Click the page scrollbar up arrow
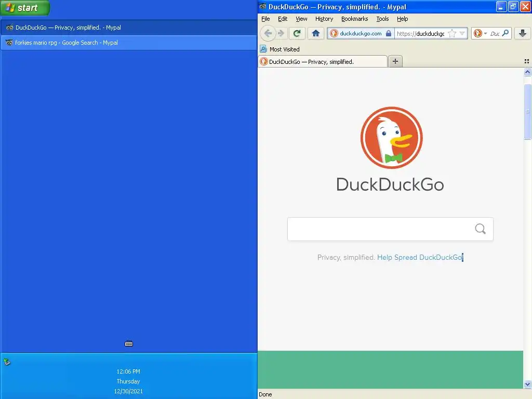This screenshot has height=399, width=532. [x=527, y=72]
